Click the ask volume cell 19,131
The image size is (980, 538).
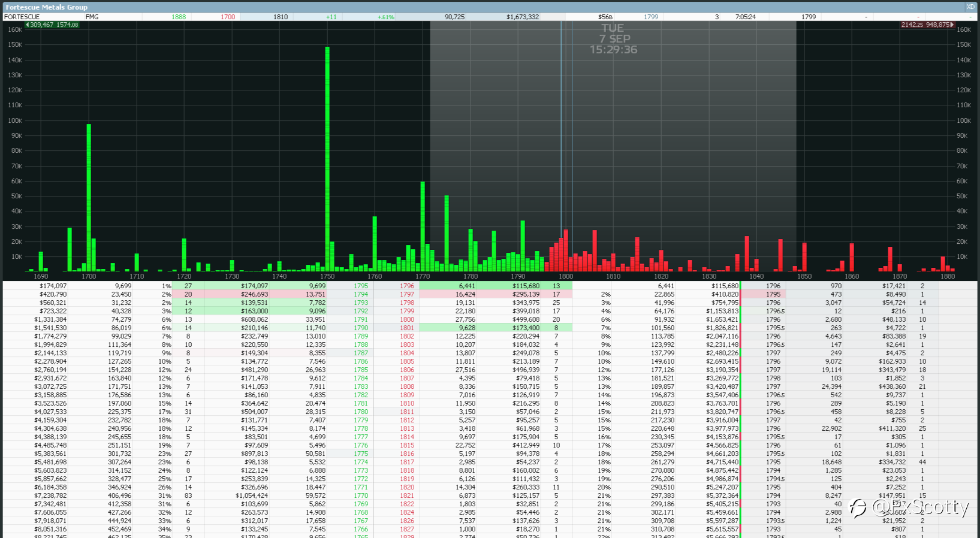click(x=465, y=303)
